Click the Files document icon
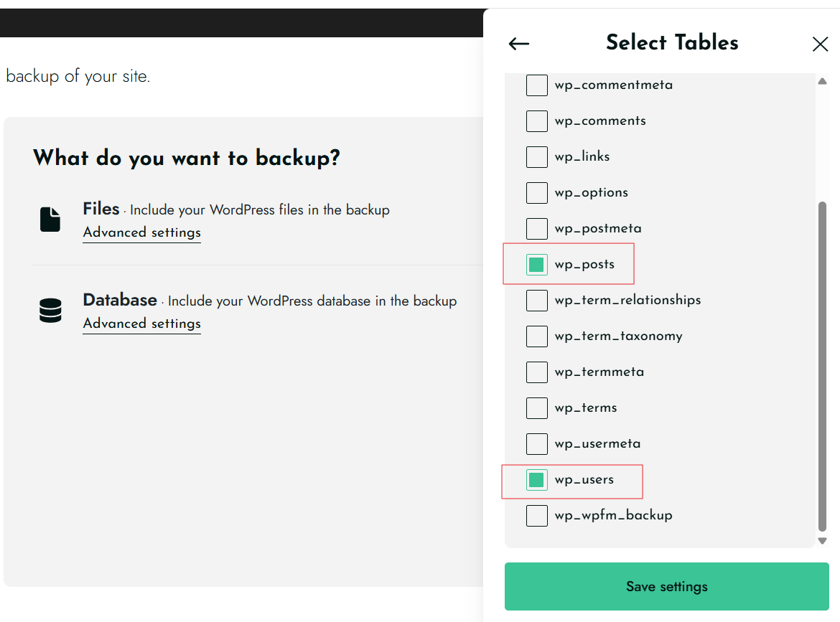This screenshot has width=840, height=622. pyautogui.click(x=50, y=220)
